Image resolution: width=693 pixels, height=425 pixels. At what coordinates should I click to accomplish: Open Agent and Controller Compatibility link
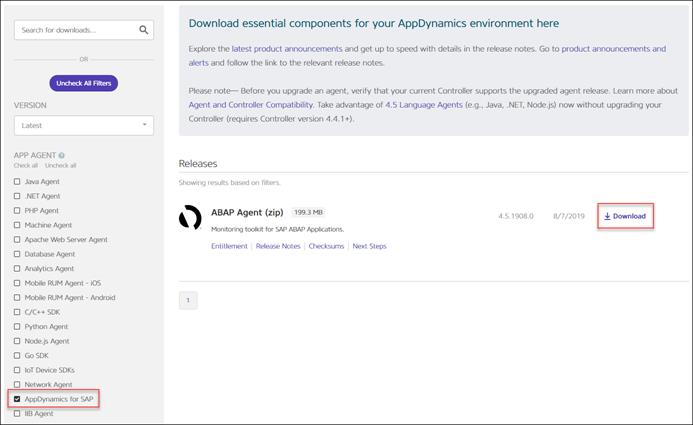pos(251,105)
